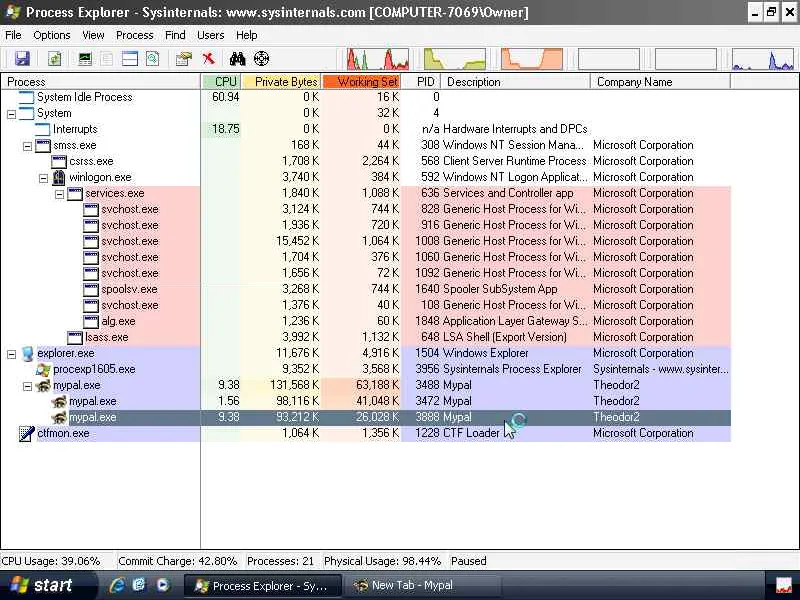This screenshot has width=800, height=600.
Task: Sort by the Working Set column header
Action: (x=362, y=82)
